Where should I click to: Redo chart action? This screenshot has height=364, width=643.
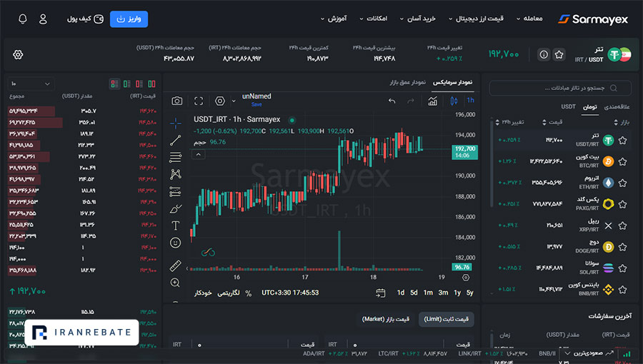click(x=411, y=101)
